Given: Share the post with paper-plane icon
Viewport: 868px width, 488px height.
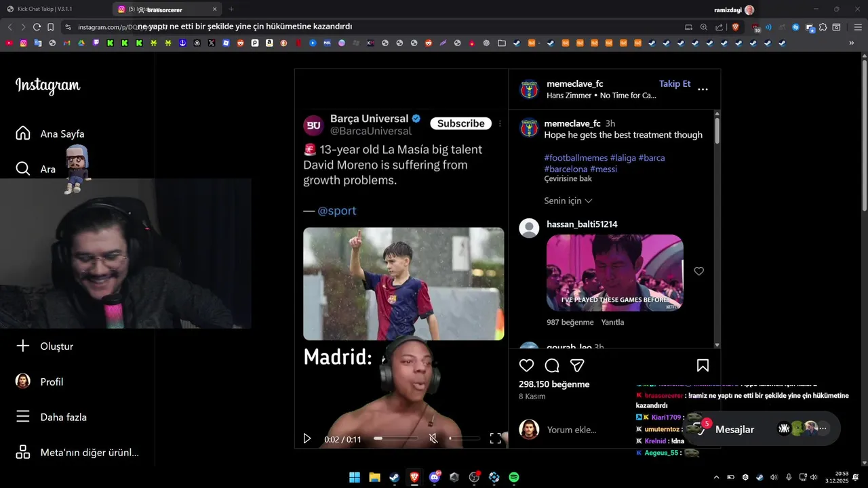Looking at the screenshot, I should (x=577, y=365).
